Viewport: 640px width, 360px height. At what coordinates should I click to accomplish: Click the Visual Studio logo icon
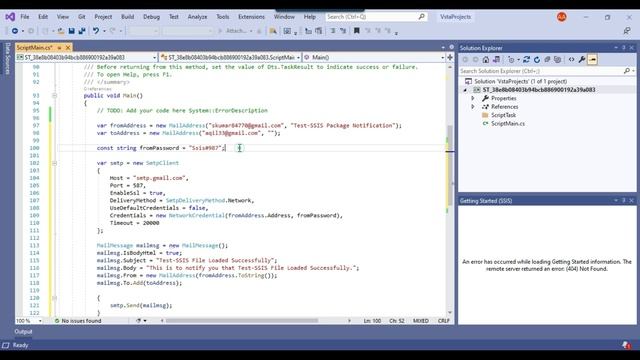coord(10,17)
